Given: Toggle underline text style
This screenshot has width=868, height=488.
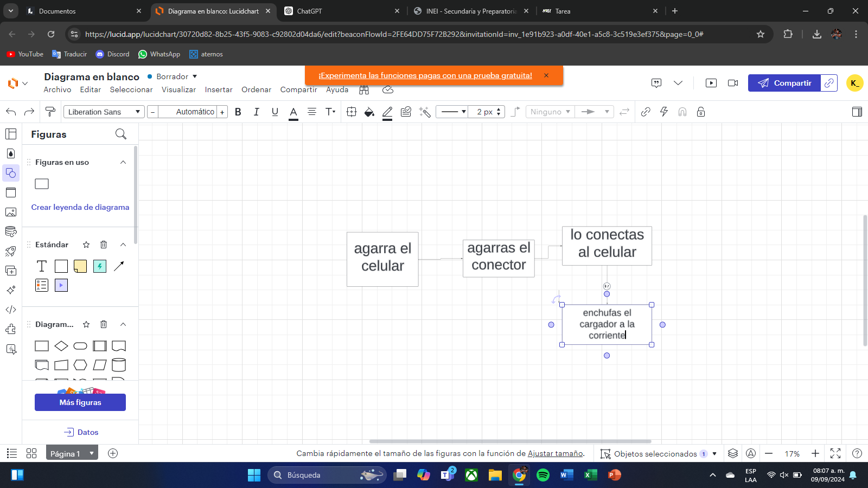Looking at the screenshot, I should pos(275,112).
